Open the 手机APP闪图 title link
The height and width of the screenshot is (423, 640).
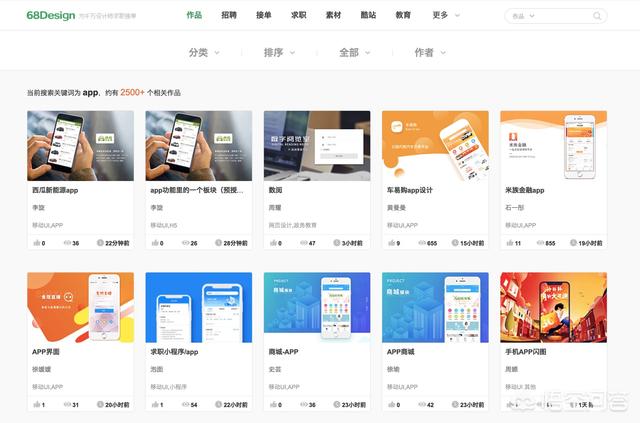[x=526, y=352]
